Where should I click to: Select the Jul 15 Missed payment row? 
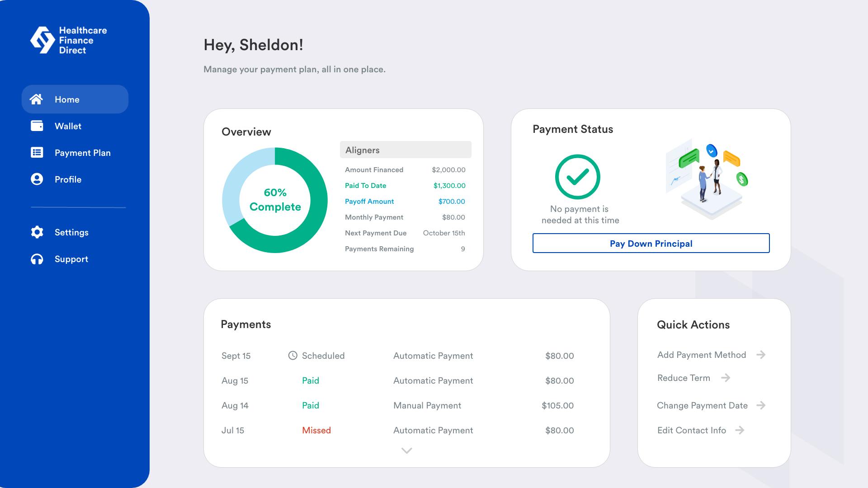click(x=397, y=430)
